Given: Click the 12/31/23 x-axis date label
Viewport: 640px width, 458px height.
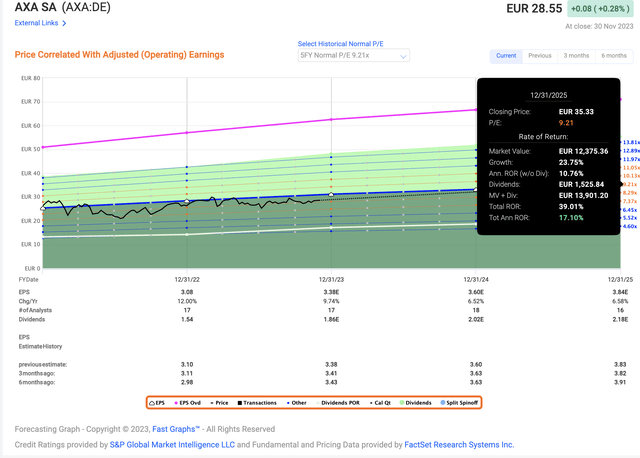Looking at the screenshot, I should tap(331, 279).
